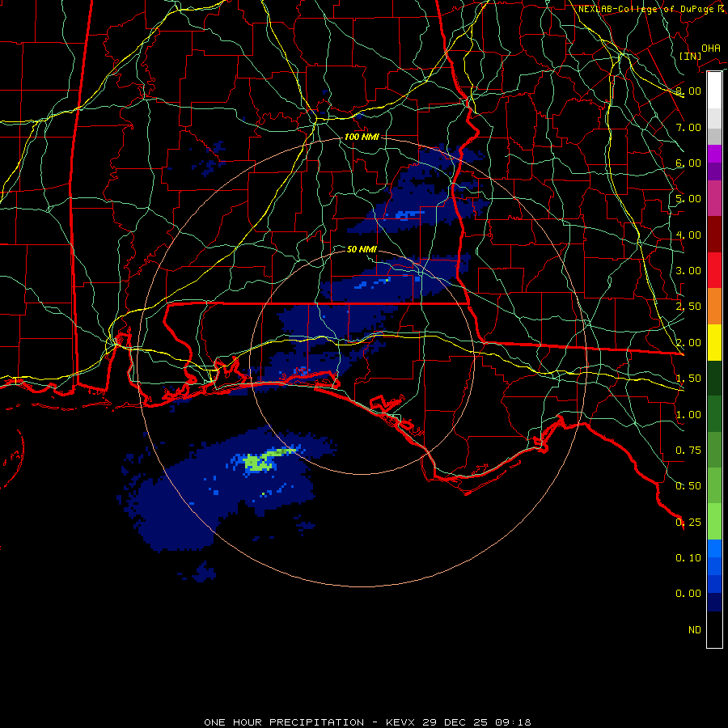This screenshot has height=728, width=728.
Task: Click the 1.50 legend value
Action: click(688, 379)
